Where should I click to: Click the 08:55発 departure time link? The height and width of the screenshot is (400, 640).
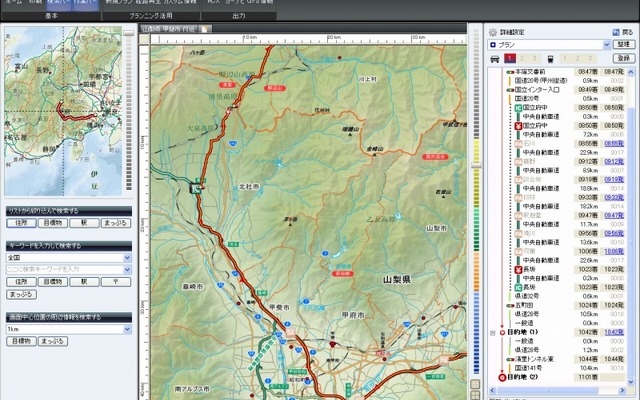[614, 144]
